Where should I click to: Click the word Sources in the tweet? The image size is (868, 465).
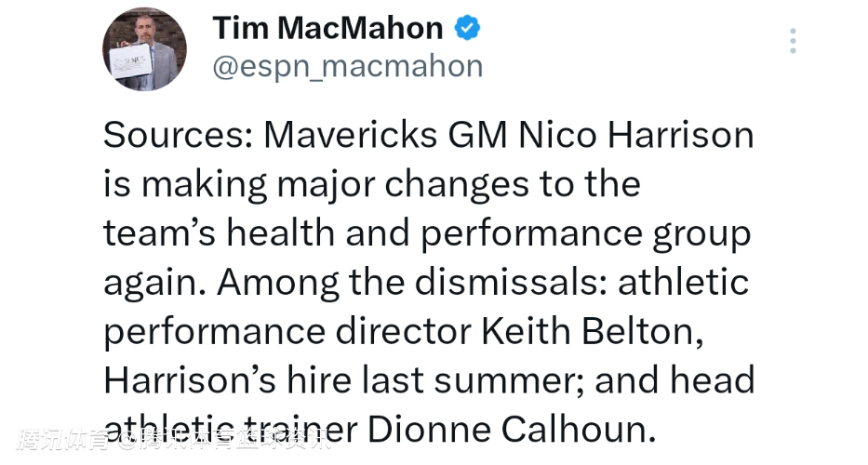tap(178, 135)
